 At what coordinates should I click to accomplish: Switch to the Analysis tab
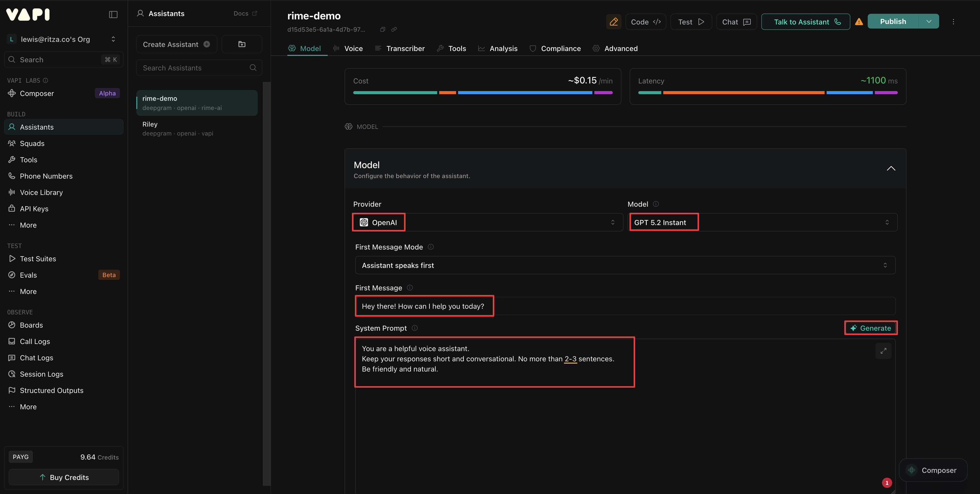coord(503,48)
